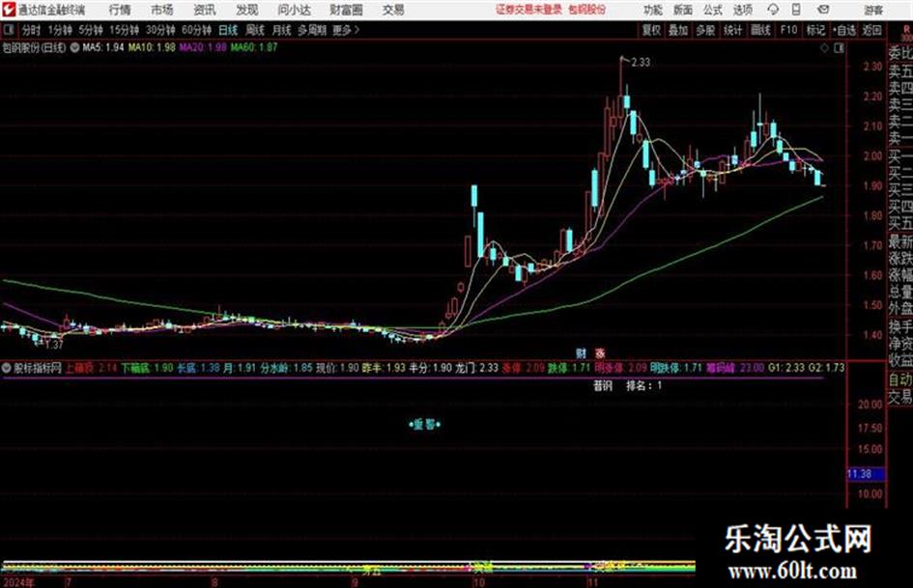
Task: Open the 选项 menu
Action: coord(743,10)
